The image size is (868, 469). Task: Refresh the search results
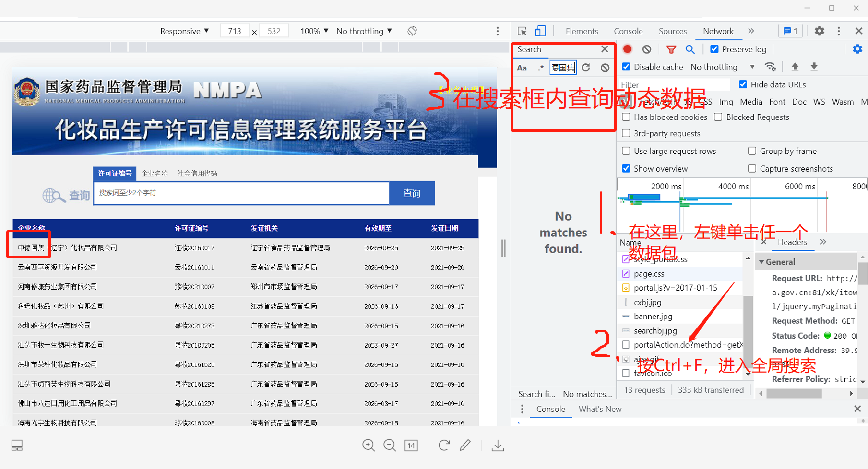point(586,68)
